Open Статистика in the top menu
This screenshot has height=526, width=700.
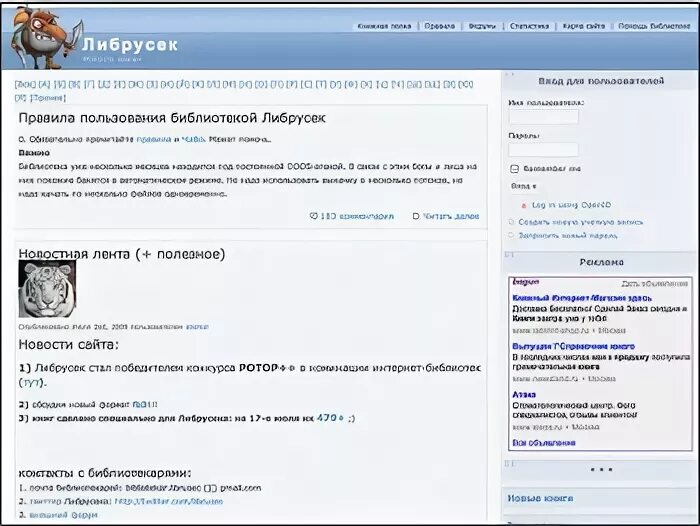pos(529,26)
